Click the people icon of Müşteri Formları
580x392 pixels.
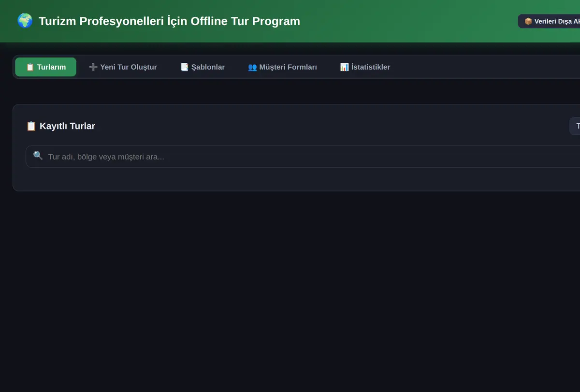[252, 67]
